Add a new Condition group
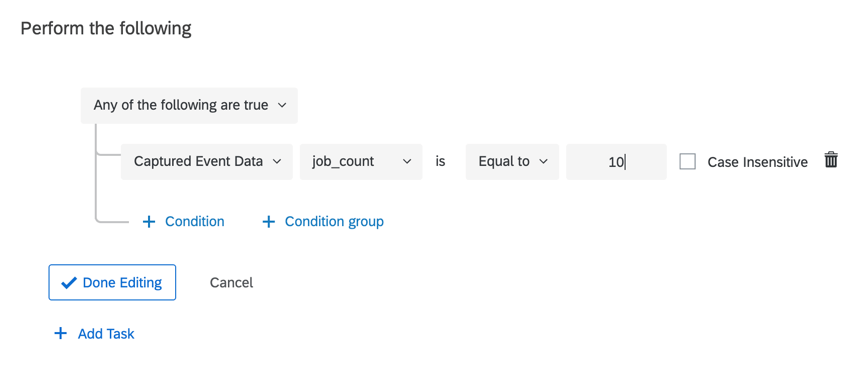This screenshot has width=850, height=375. point(323,222)
